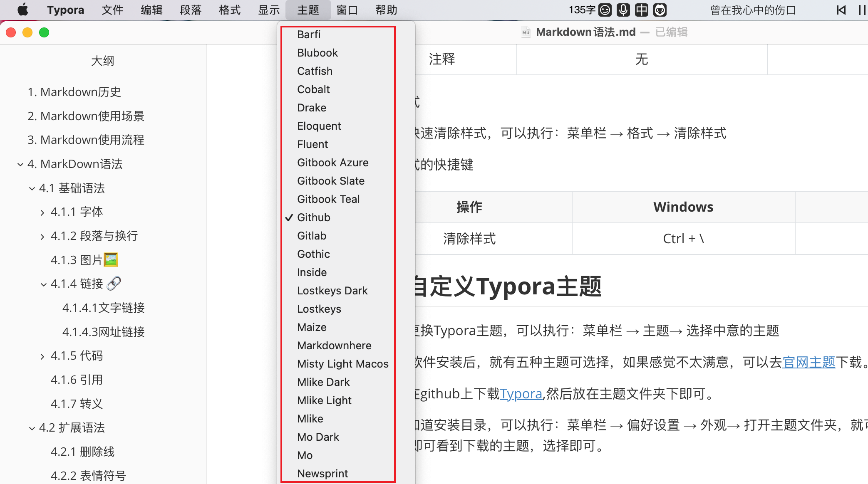The height and width of the screenshot is (484, 868).
Task: Go to outline heading 1. Markdown历史
Action: [x=74, y=92]
